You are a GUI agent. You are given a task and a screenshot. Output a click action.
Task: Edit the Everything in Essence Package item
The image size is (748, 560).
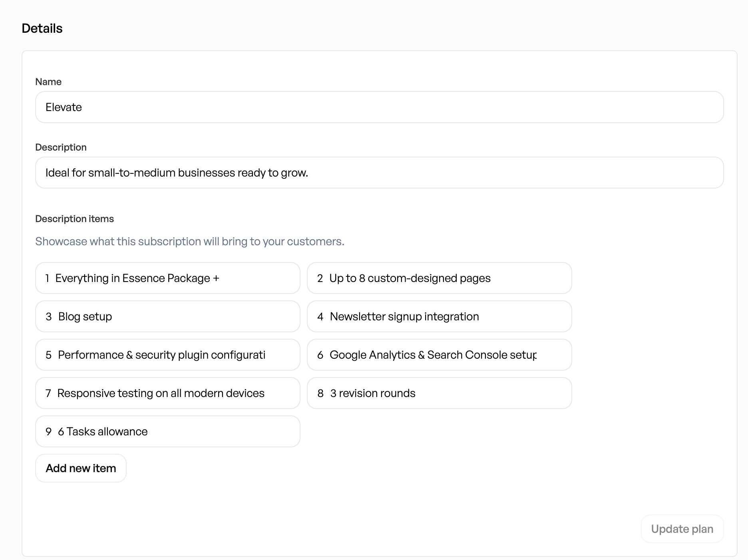click(x=167, y=278)
